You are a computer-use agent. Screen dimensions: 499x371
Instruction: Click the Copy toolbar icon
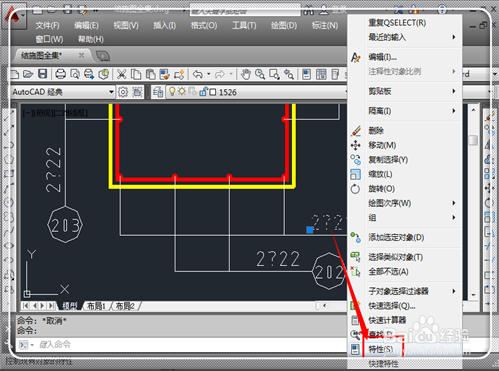136,74
